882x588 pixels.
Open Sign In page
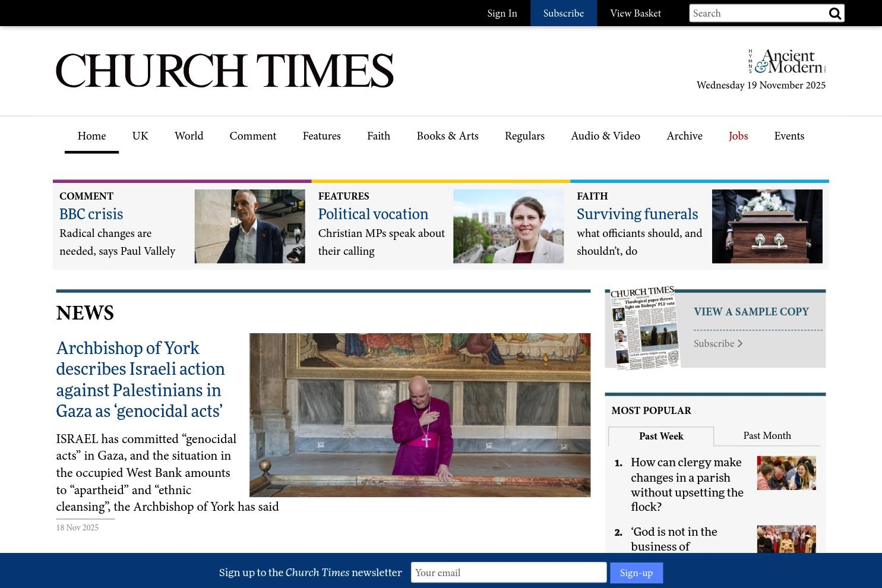pos(502,13)
